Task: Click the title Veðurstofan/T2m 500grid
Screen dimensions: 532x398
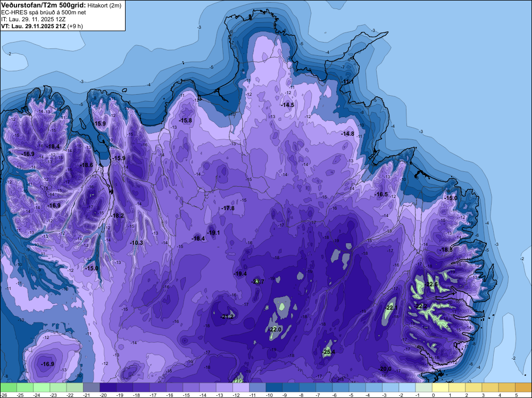Action: click(x=44, y=5)
